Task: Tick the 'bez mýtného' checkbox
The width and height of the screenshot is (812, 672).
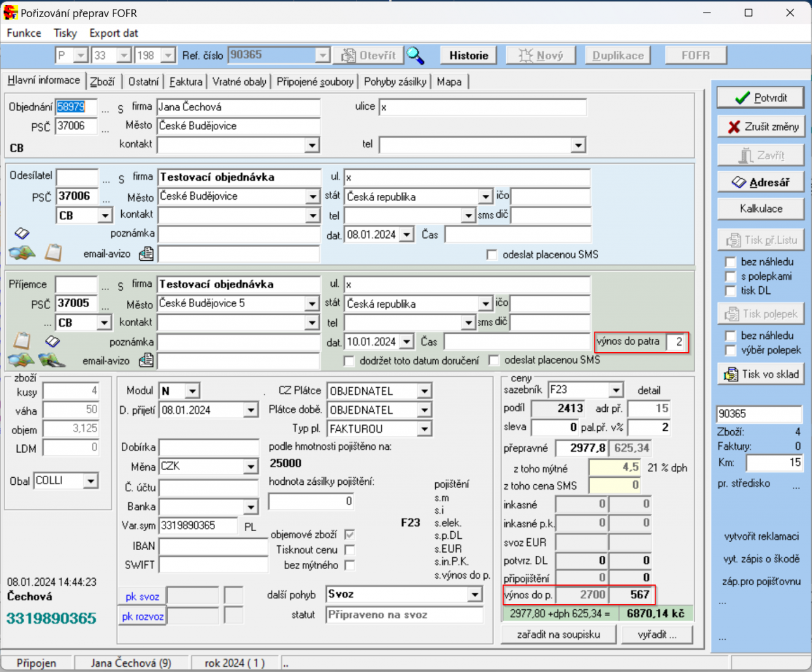Action: point(350,565)
